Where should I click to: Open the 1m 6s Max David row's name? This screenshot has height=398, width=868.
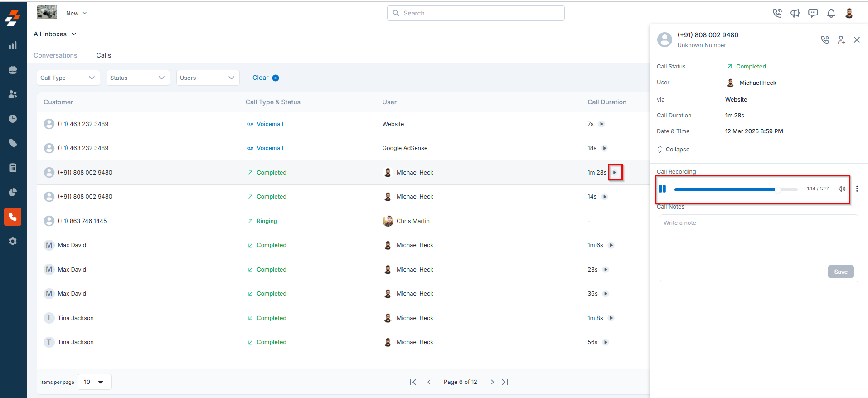pyautogui.click(x=72, y=245)
